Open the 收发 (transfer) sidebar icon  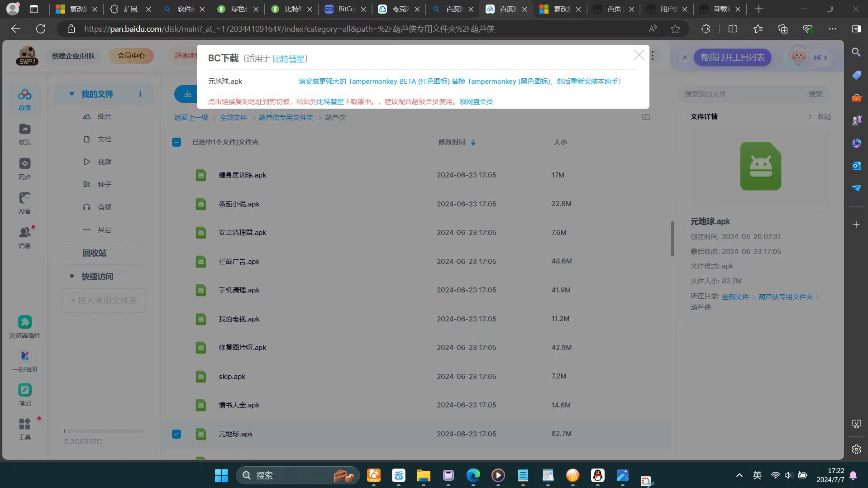tap(24, 134)
